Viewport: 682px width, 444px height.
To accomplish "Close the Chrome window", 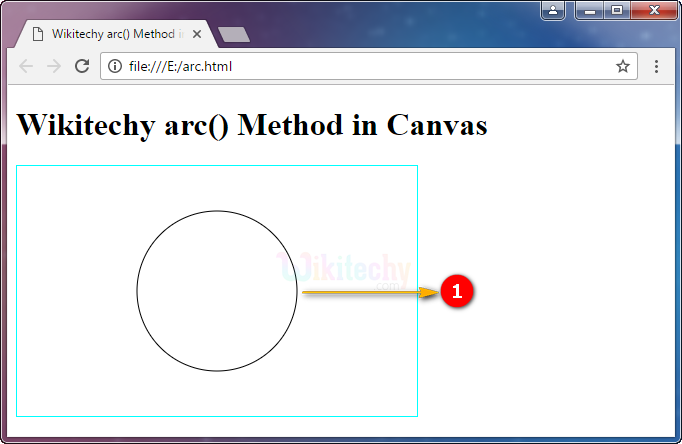I will click(651, 10).
